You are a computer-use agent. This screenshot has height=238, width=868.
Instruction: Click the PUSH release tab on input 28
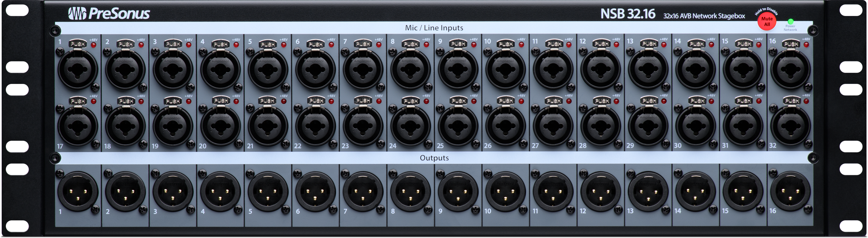coord(601,101)
